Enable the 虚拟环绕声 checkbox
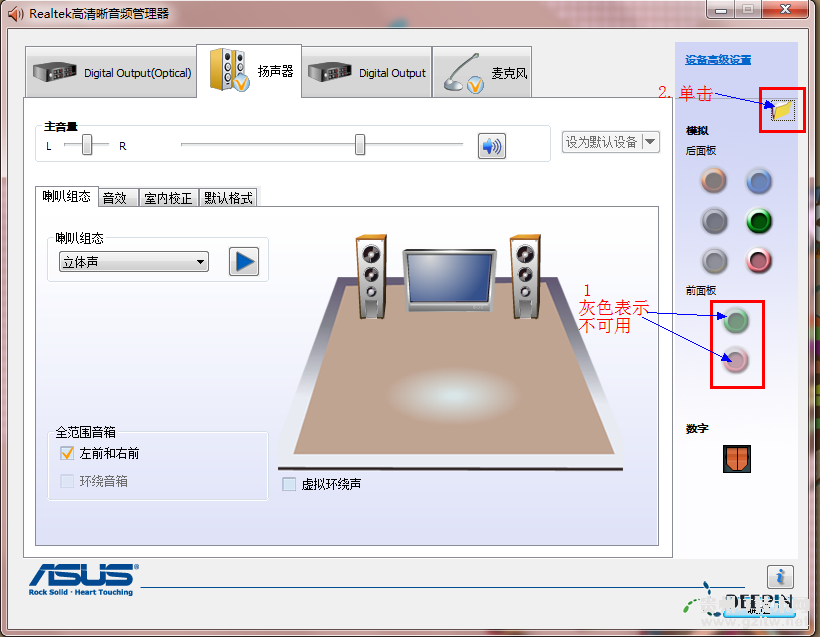Viewport: 820px width, 637px height. [x=289, y=484]
